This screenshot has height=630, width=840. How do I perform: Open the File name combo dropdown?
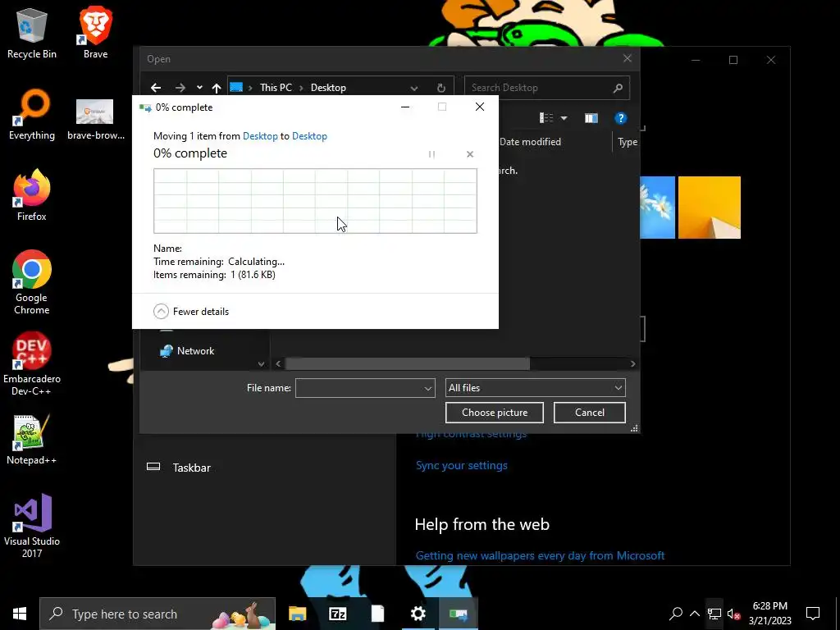427,388
